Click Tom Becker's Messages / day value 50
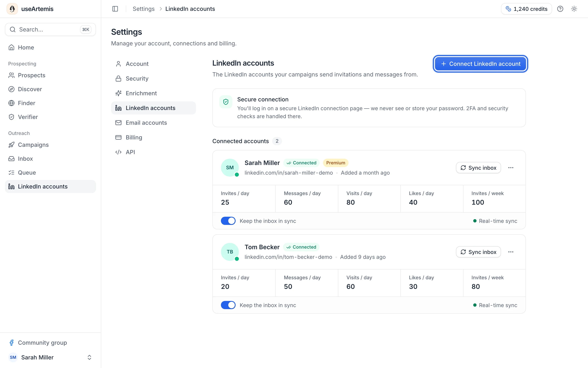This screenshot has width=588, height=368. click(288, 286)
